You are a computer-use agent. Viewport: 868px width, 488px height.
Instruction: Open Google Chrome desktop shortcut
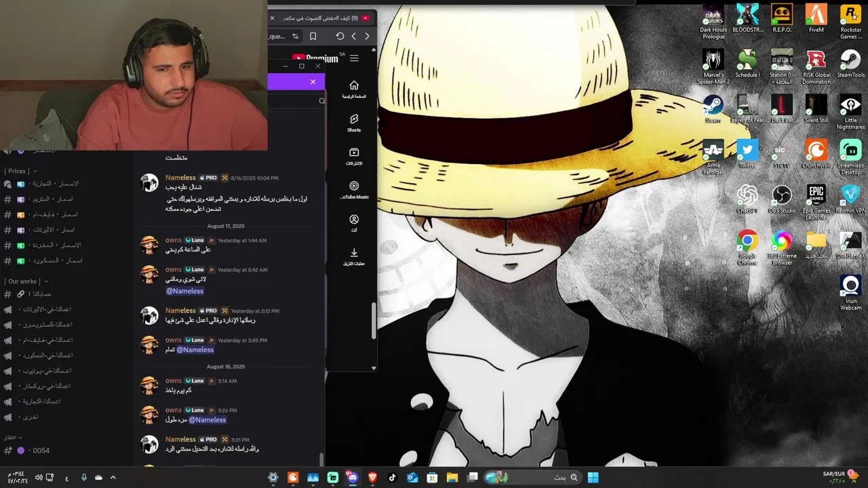747,248
